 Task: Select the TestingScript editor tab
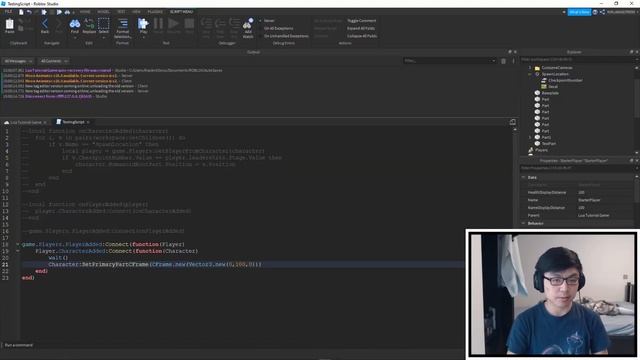[73, 122]
